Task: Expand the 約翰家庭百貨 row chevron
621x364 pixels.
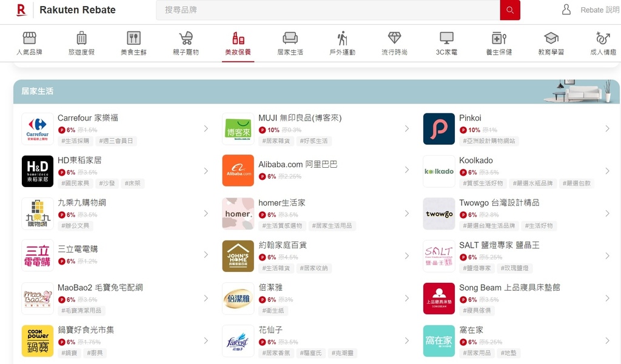Action: pyautogui.click(x=407, y=256)
